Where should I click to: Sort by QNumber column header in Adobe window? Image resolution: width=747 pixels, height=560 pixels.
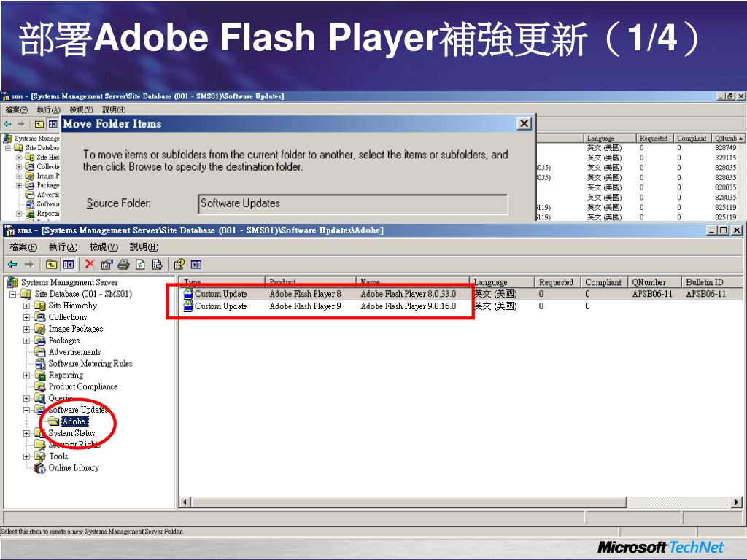[654, 282]
